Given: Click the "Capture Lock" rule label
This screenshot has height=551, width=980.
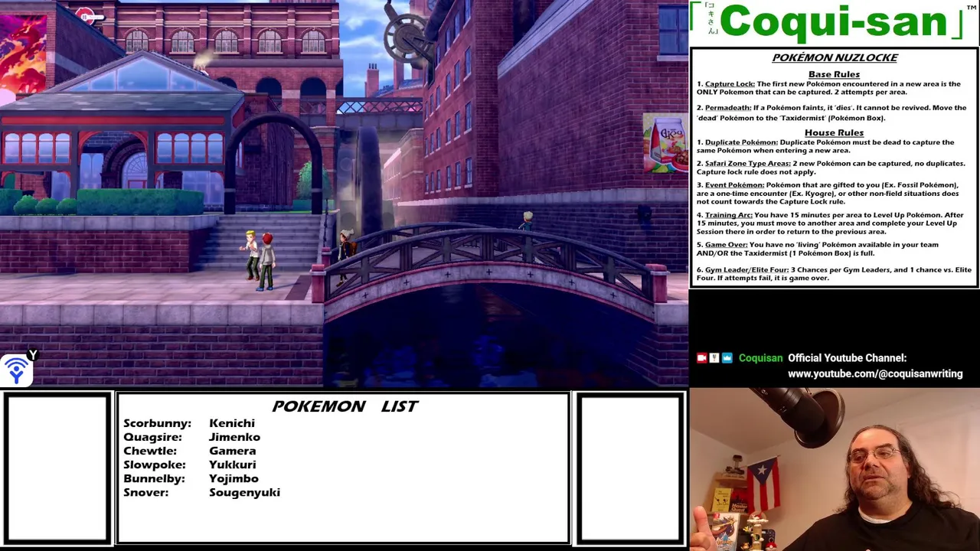Looking at the screenshot, I should pyautogui.click(x=729, y=84).
